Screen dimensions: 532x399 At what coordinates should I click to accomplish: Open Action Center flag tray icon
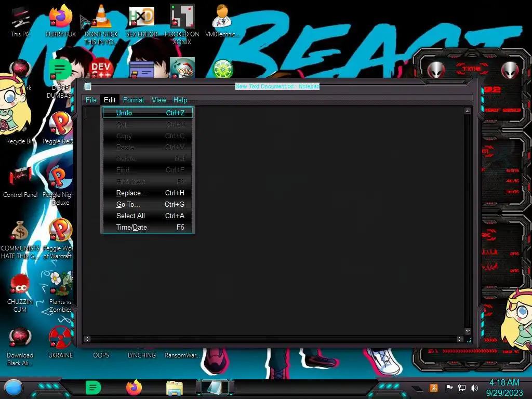449,388
